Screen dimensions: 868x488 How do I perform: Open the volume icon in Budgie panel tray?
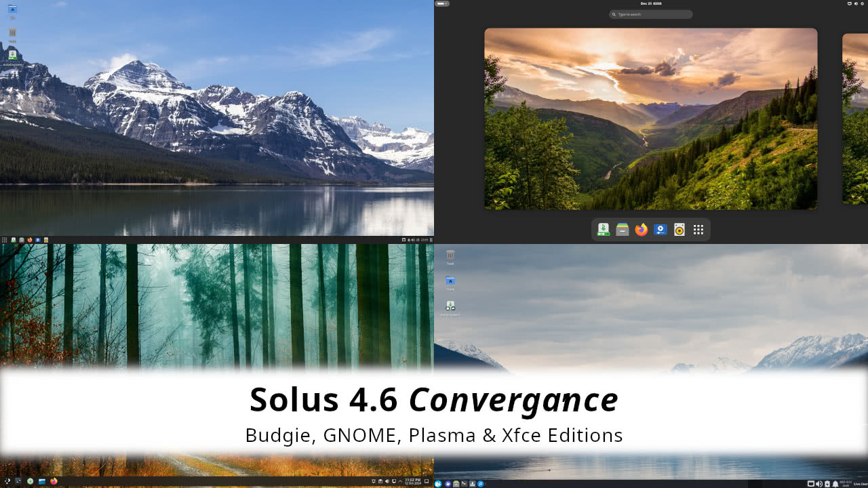click(412, 240)
